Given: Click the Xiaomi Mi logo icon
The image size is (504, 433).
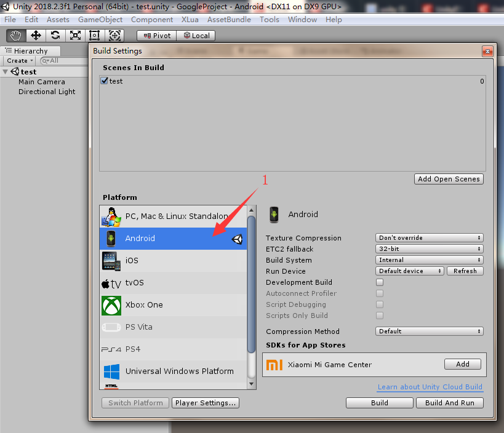Looking at the screenshot, I should (274, 365).
